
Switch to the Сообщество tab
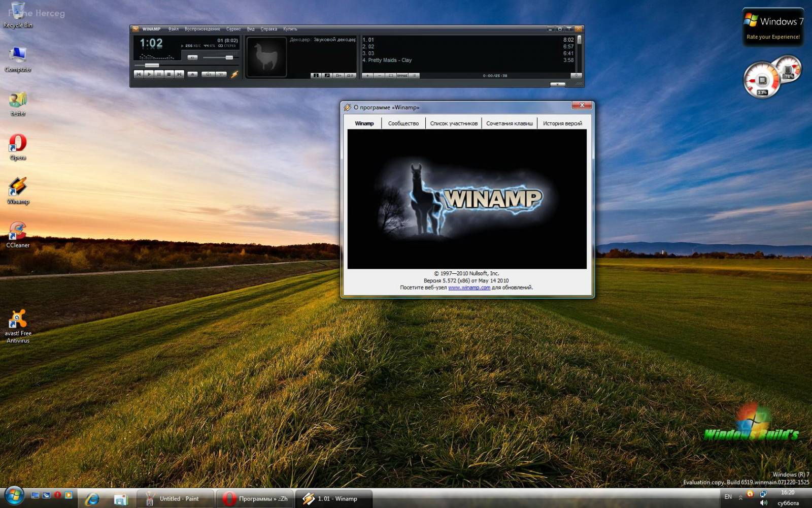tap(403, 123)
